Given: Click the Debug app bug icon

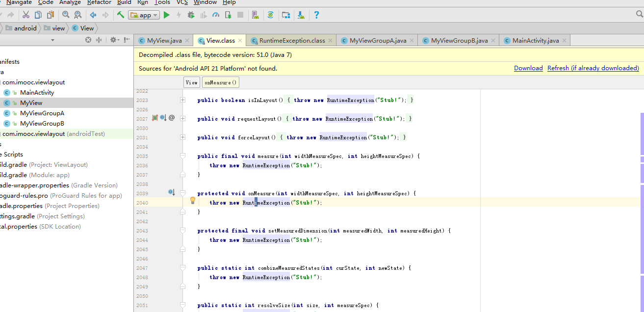Looking at the screenshot, I should [191, 15].
